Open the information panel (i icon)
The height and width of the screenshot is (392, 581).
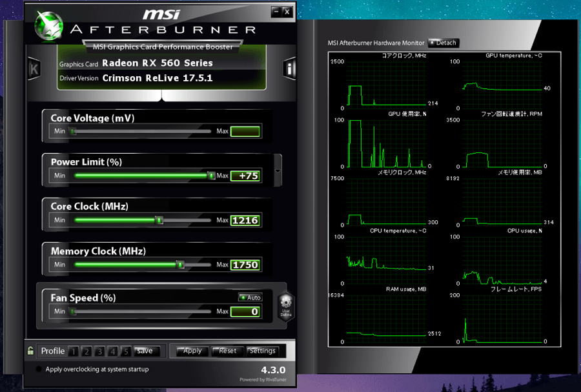[x=290, y=69]
